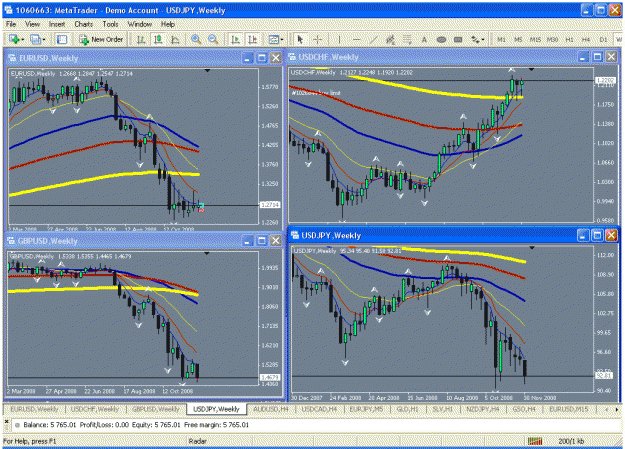
Task: Open the File menu
Action: click(x=11, y=24)
